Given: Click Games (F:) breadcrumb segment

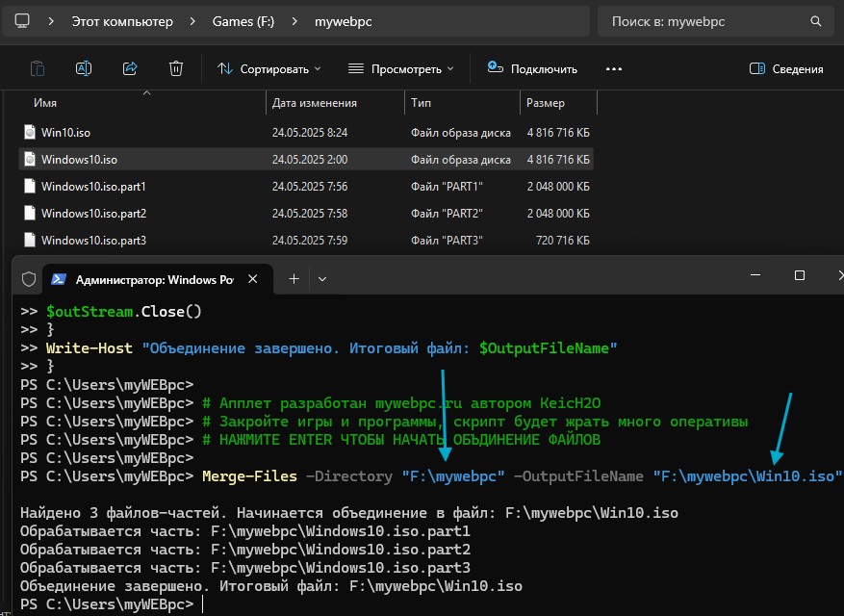Looking at the screenshot, I should click(x=243, y=21).
